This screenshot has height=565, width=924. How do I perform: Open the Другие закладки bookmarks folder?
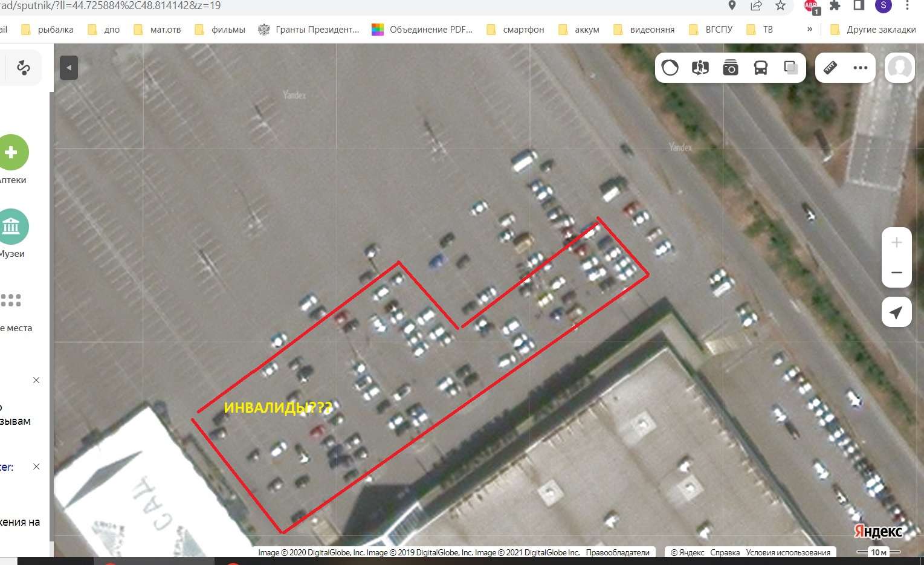coord(873,29)
